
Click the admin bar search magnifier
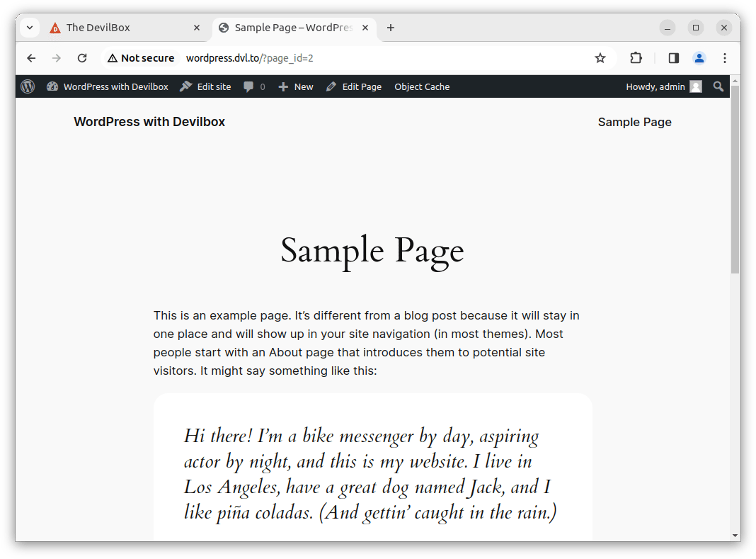(718, 86)
